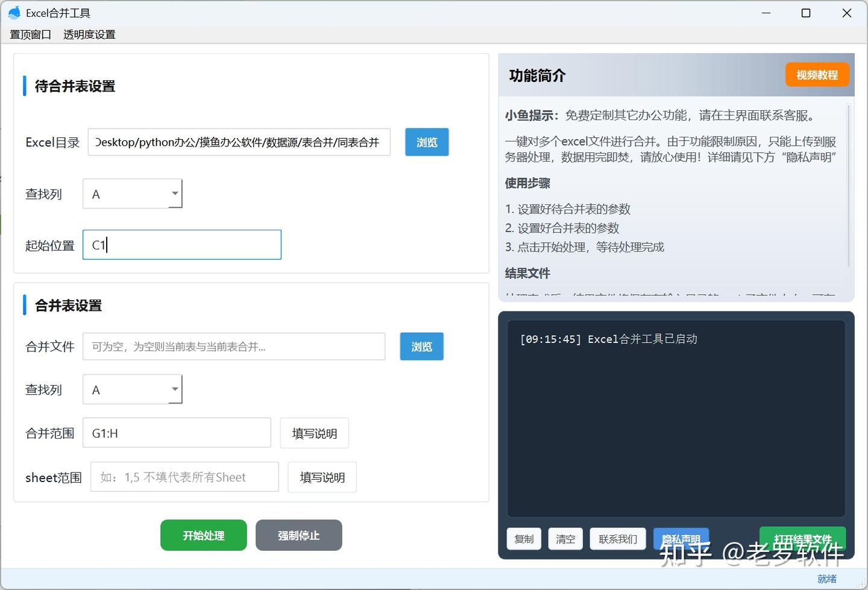Open 填写说明 for sheet范围
Image resolution: width=868 pixels, height=590 pixels.
(x=322, y=477)
